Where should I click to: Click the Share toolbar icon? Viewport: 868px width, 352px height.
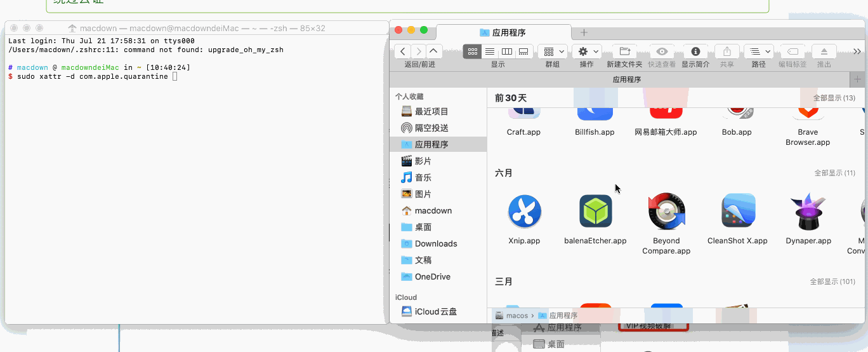click(x=727, y=51)
